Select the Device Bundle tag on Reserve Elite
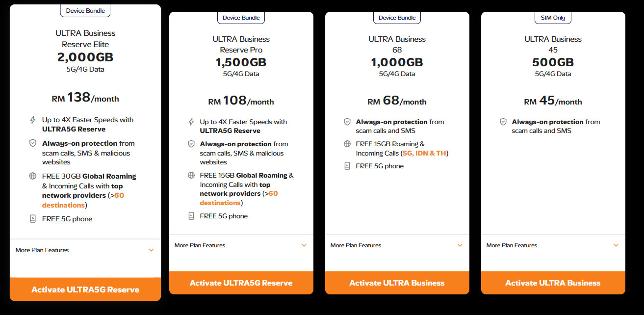644x315 pixels. pos(85,10)
